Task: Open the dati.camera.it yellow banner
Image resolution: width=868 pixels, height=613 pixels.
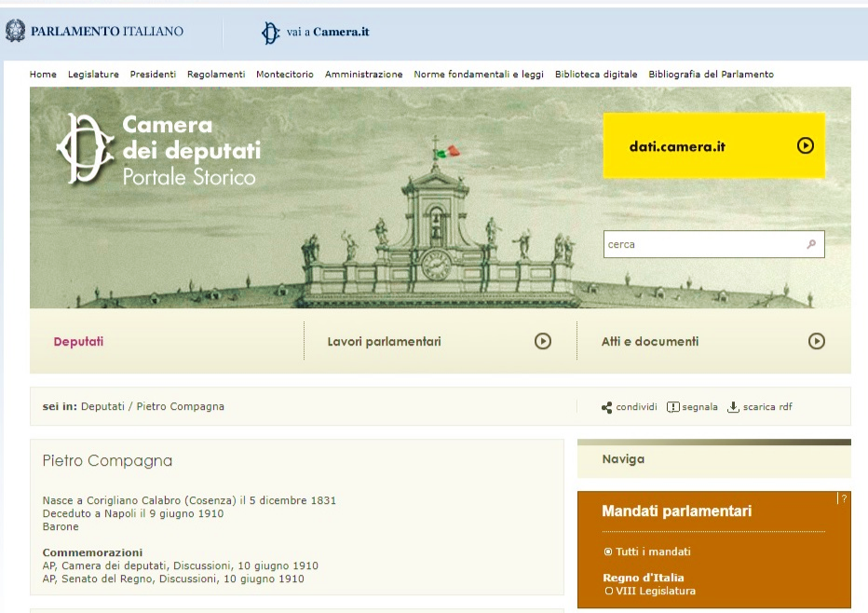Action: tap(714, 145)
